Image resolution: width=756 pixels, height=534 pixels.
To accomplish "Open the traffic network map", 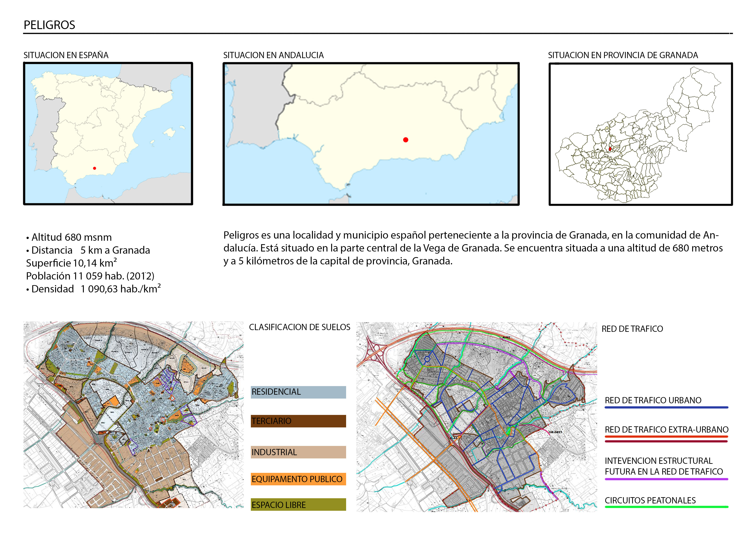I will [476, 416].
